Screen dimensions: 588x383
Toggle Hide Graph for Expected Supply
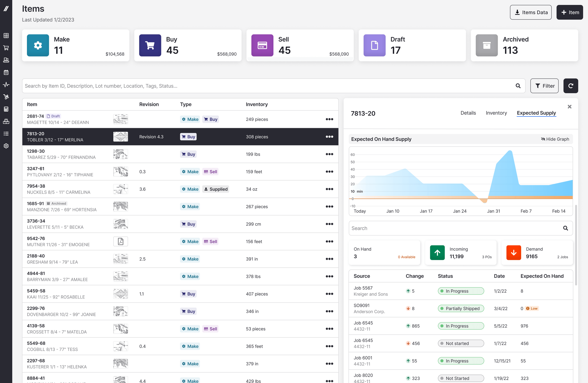click(x=555, y=138)
